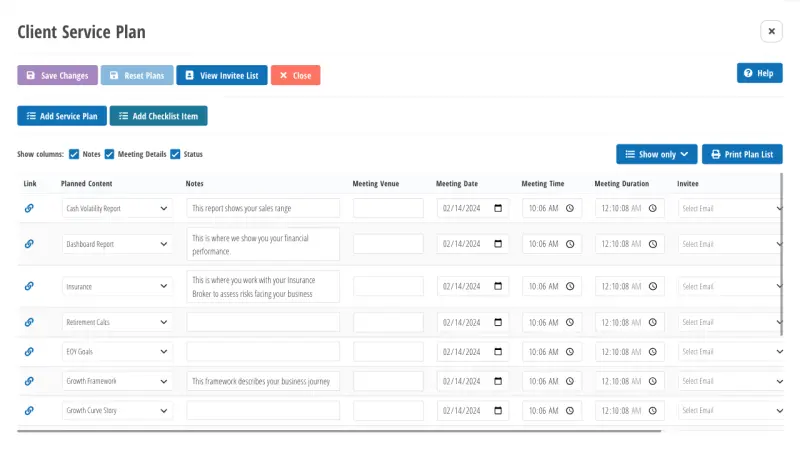Toggle the Status column checkbox
The width and height of the screenshot is (800, 450).
click(x=175, y=154)
